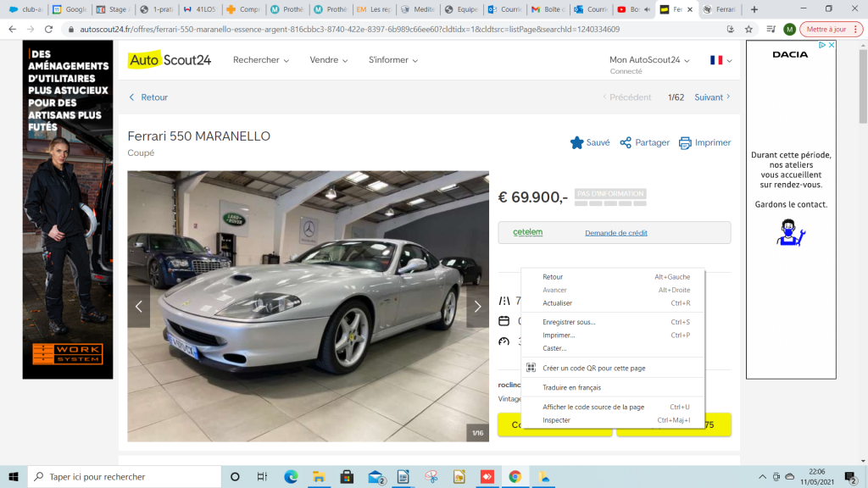Show next car photo with right arrow
This screenshot has width=868, height=488.
[478, 307]
